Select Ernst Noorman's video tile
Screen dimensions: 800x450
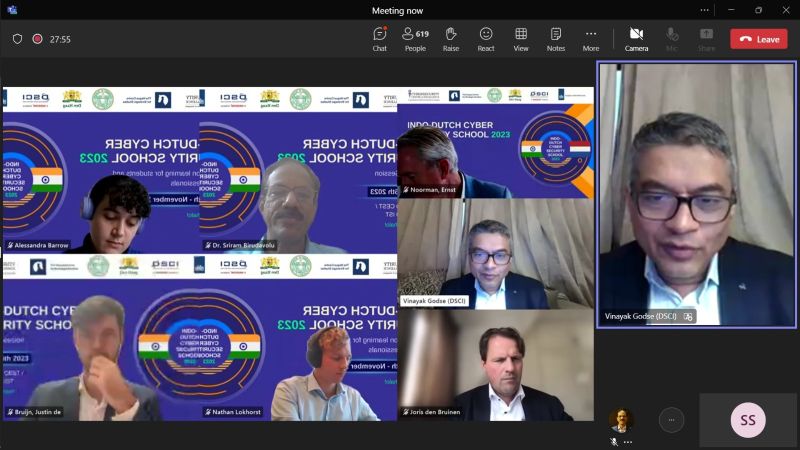495,142
